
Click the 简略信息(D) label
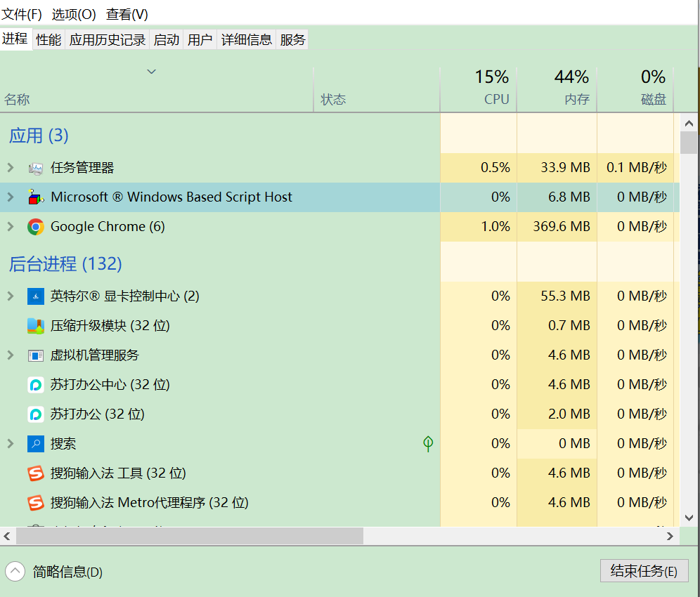(x=67, y=572)
